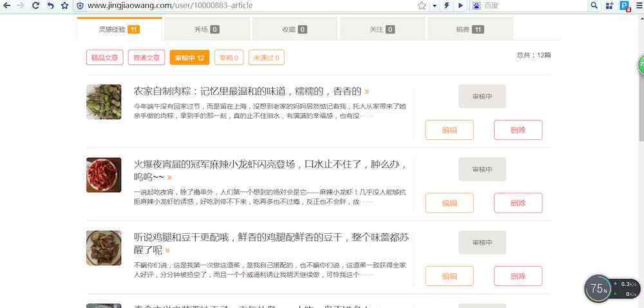This screenshot has width=644, height=308.
Task: Switch to the 收藏 tab
Action: (294, 29)
